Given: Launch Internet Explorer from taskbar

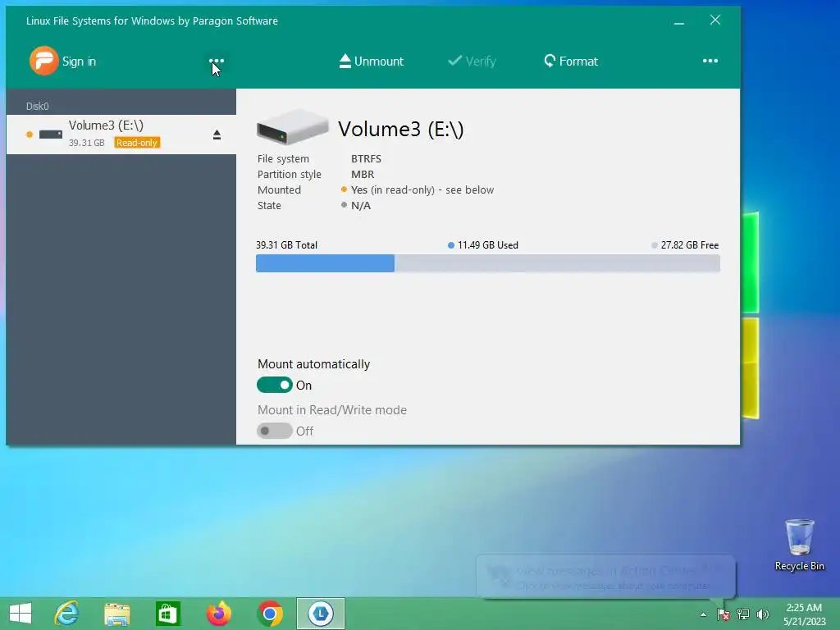Looking at the screenshot, I should pyautogui.click(x=67, y=614).
